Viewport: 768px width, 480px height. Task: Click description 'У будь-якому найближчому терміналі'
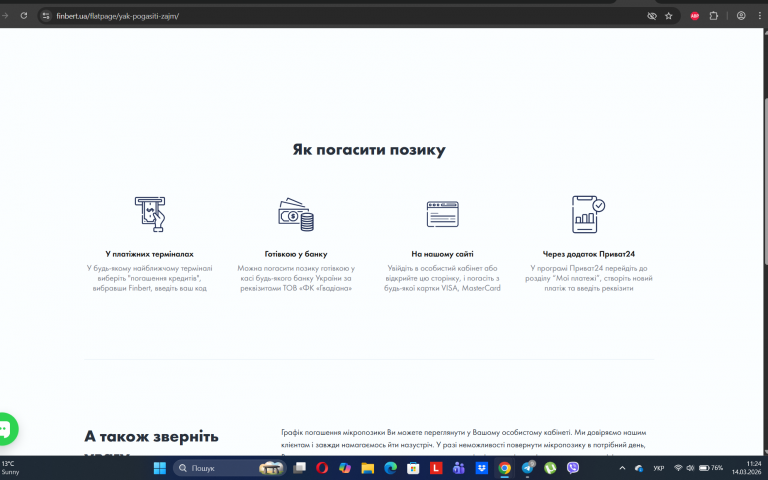click(x=149, y=278)
